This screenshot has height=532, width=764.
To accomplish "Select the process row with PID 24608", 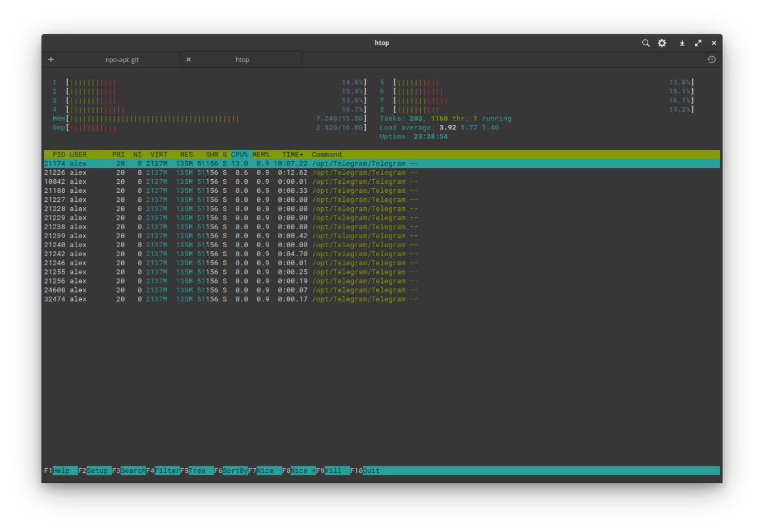I will [382, 290].
